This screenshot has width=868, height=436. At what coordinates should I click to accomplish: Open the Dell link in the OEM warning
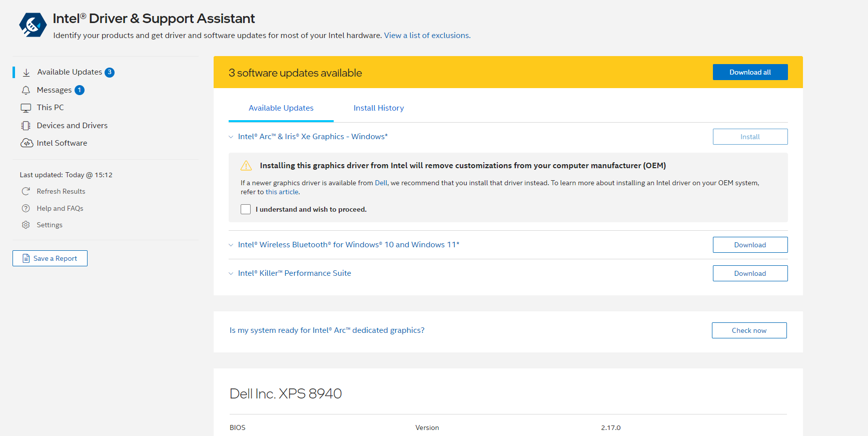(381, 183)
